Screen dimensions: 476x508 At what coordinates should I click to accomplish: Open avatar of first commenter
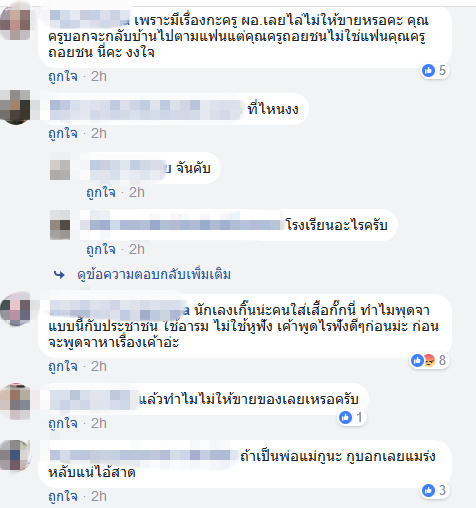pyautogui.click(x=15, y=23)
